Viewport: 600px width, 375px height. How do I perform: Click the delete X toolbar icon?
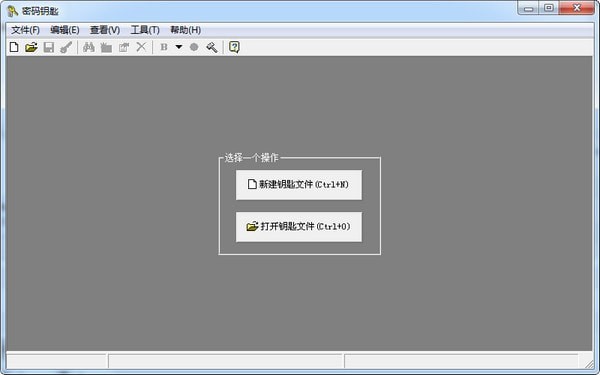click(x=141, y=47)
